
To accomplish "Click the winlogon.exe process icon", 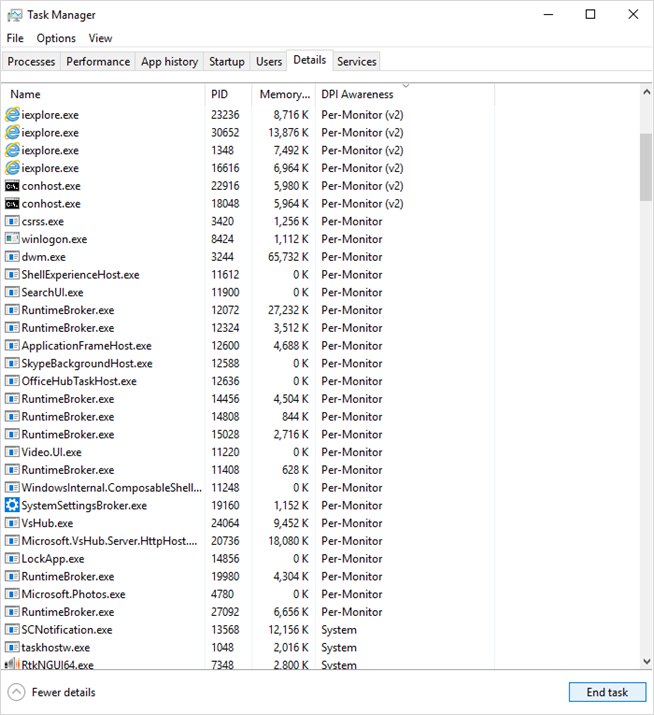I will 12,238.
